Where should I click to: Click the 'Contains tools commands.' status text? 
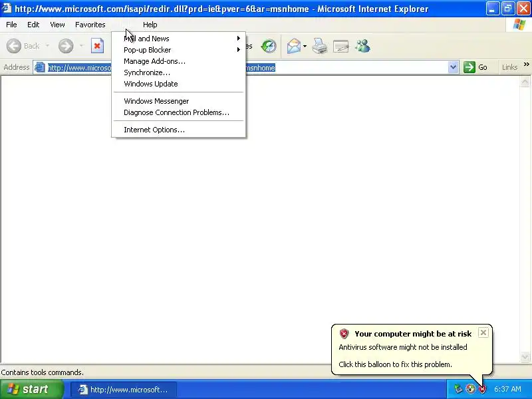pyautogui.click(x=42, y=372)
